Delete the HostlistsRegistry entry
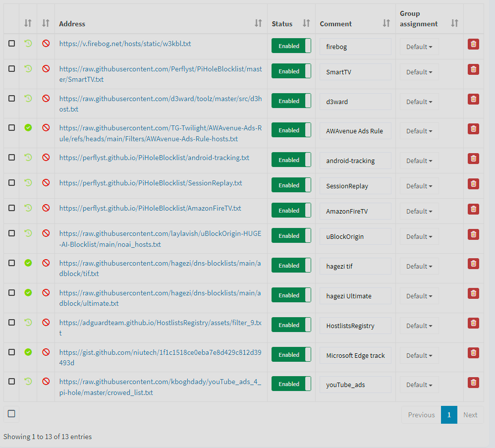 tap(473, 323)
